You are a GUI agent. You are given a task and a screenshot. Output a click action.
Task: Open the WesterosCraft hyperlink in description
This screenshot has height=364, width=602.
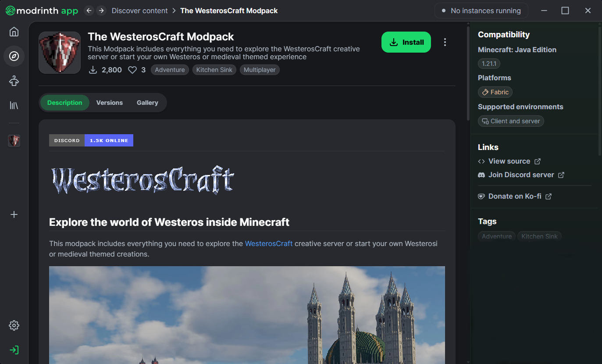click(269, 243)
